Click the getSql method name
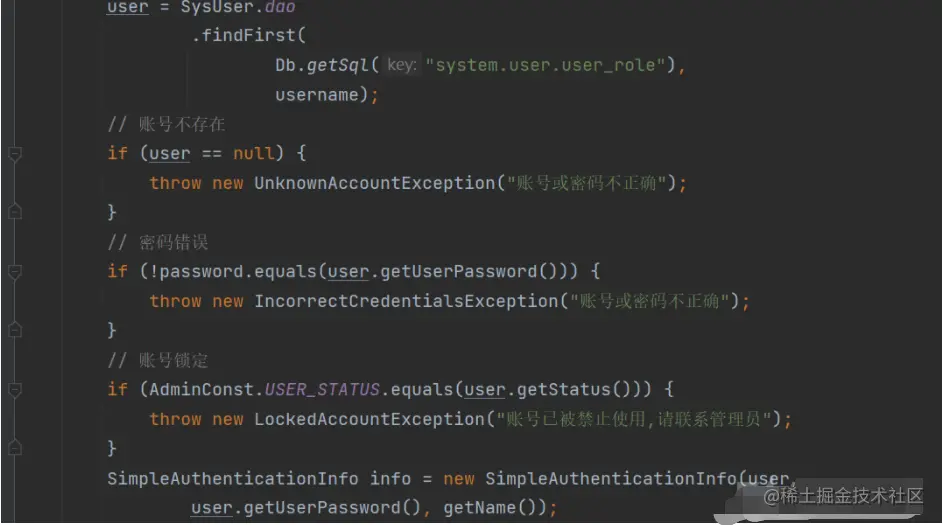The height and width of the screenshot is (525, 943). 338,65
